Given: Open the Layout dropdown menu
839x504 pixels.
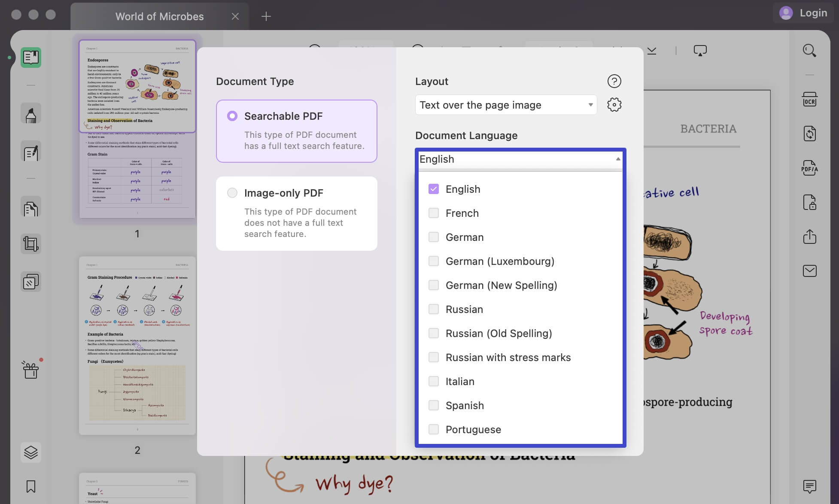Looking at the screenshot, I should [x=506, y=105].
